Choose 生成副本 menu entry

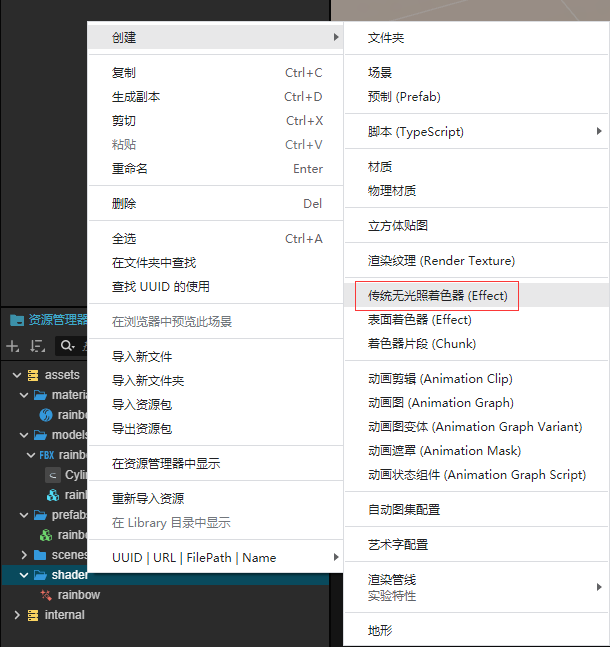click(215, 97)
